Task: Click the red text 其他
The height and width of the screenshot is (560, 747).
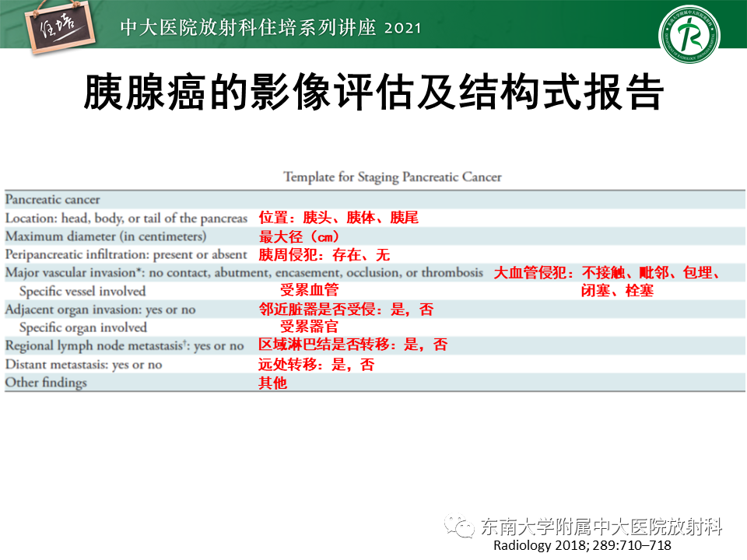Action: click(272, 383)
